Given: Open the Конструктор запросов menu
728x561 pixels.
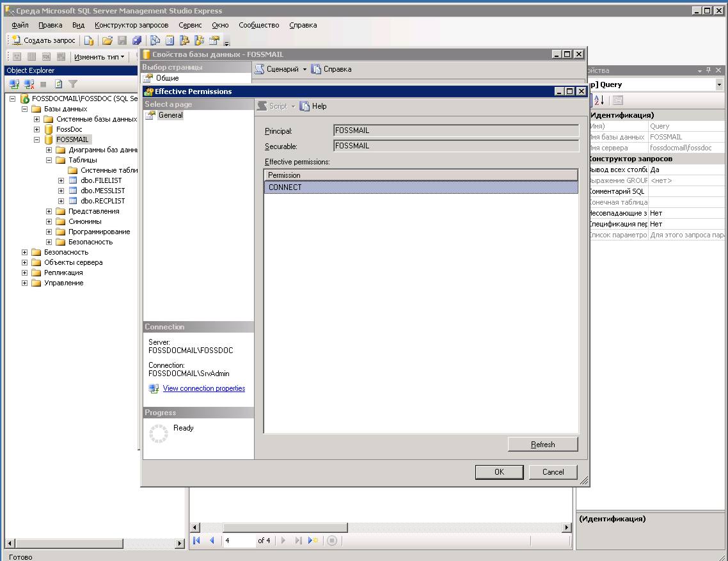Looking at the screenshot, I should click(131, 25).
